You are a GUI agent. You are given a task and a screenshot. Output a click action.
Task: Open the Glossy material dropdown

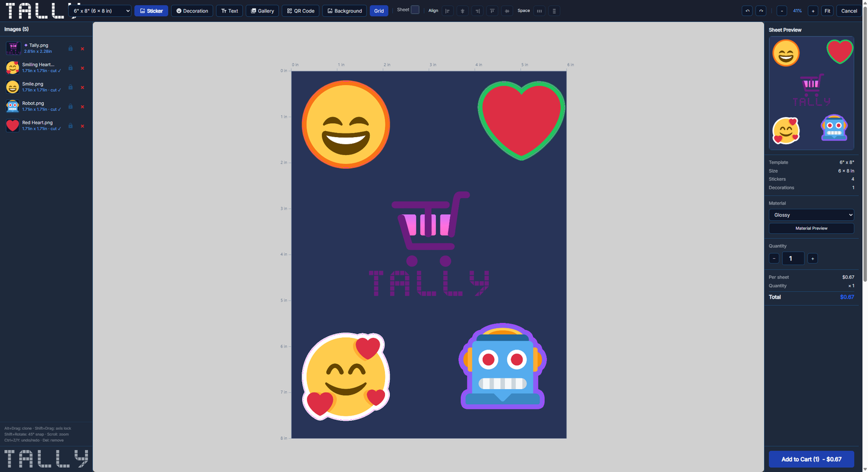pos(811,215)
